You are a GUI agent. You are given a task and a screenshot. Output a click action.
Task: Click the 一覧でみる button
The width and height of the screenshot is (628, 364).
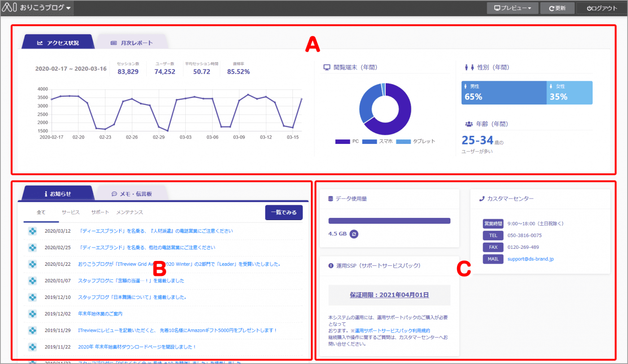[x=284, y=212]
